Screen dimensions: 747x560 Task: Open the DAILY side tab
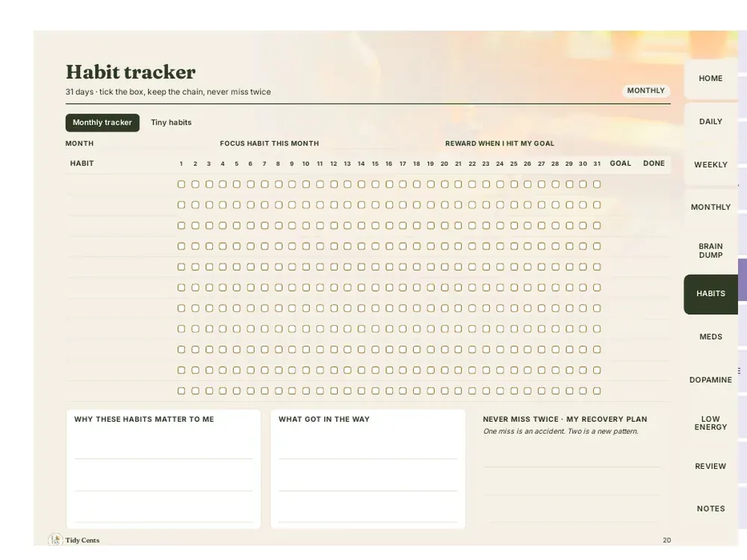click(711, 122)
